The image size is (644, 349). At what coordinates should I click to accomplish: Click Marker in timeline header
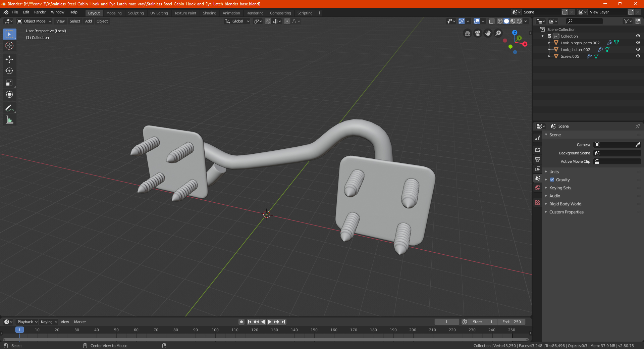(x=80, y=322)
